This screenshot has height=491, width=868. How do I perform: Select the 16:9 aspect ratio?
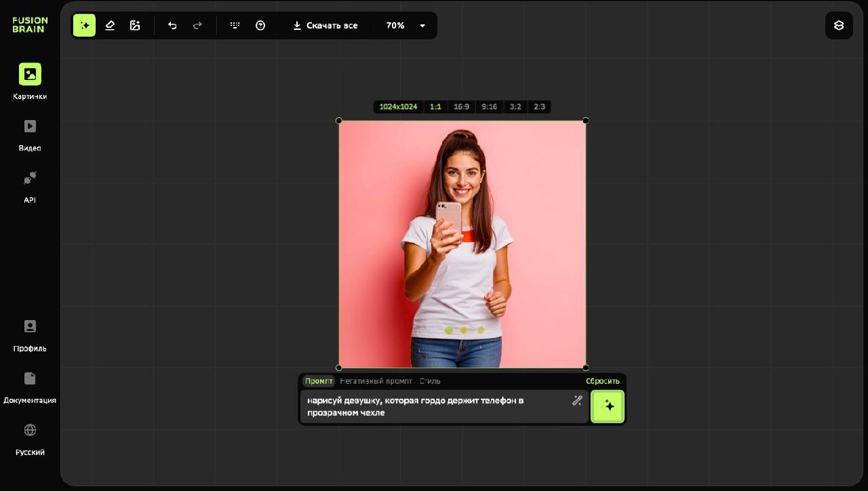(461, 107)
